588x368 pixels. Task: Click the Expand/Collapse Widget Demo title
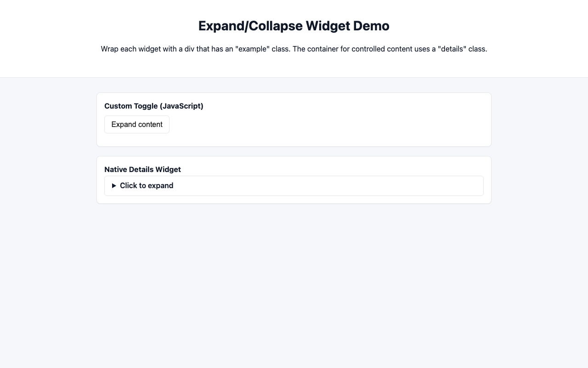click(x=294, y=26)
